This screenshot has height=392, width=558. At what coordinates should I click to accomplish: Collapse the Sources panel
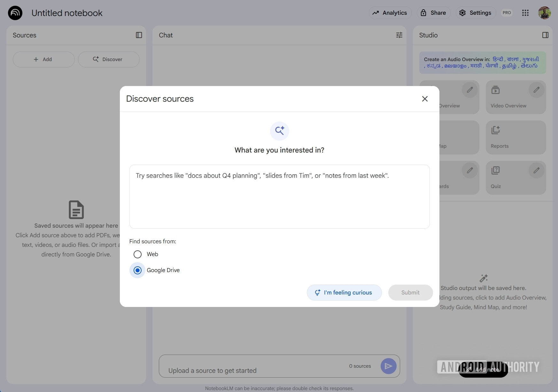point(139,35)
